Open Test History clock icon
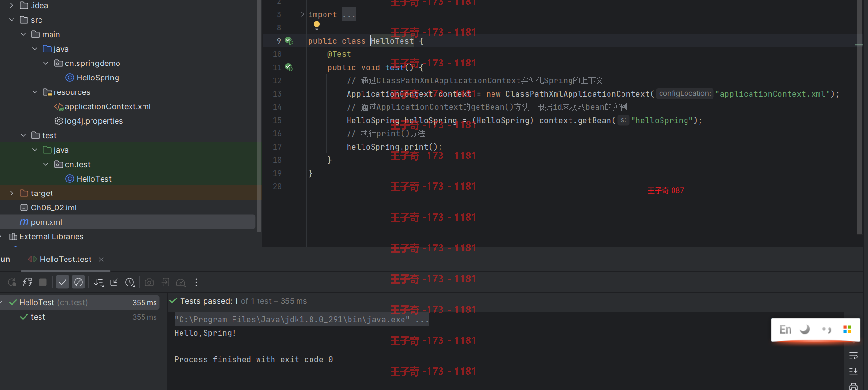 pyautogui.click(x=130, y=283)
